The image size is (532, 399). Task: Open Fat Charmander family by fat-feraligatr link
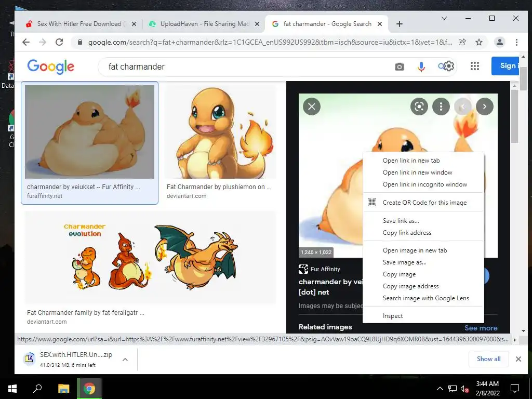pos(86,312)
